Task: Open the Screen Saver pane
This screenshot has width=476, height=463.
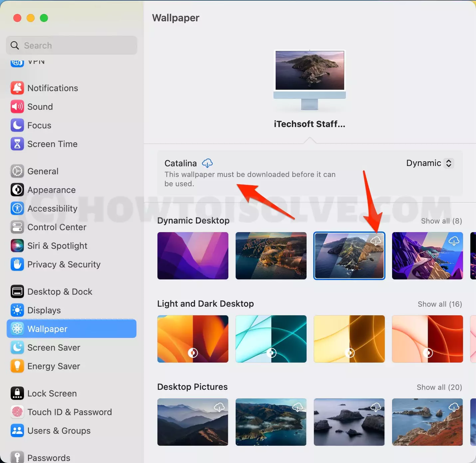Action: (72, 348)
